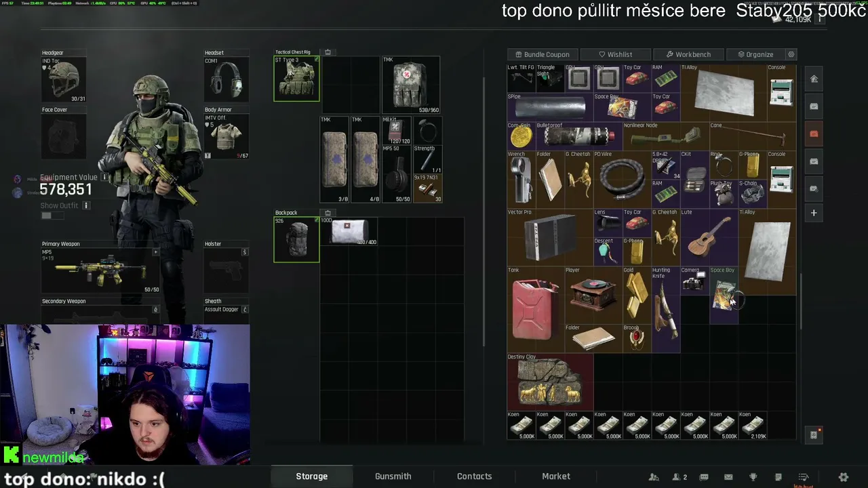Select the Lens item in stash
Viewport: 868px width, 488px height.
coord(608,223)
